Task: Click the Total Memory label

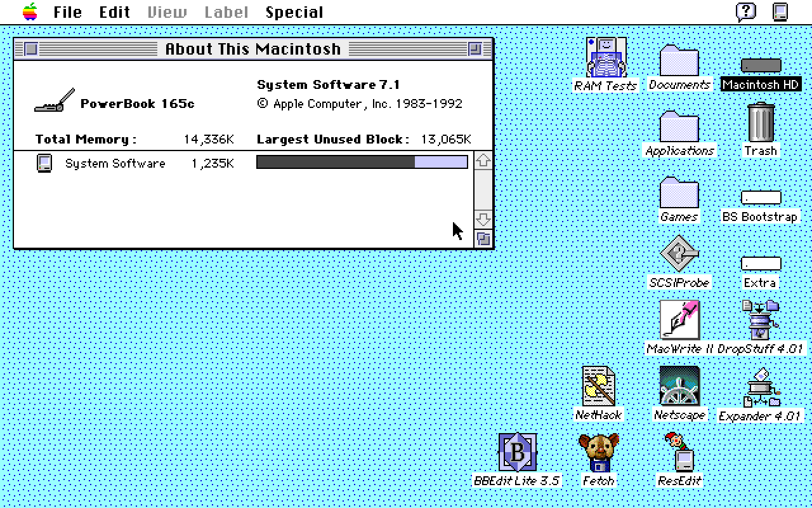Action: [86, 139]
